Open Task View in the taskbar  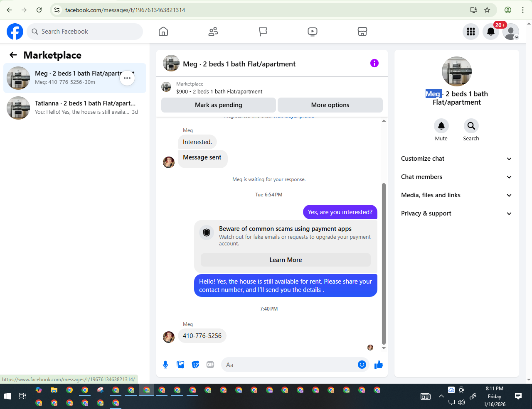pos(22,397)
